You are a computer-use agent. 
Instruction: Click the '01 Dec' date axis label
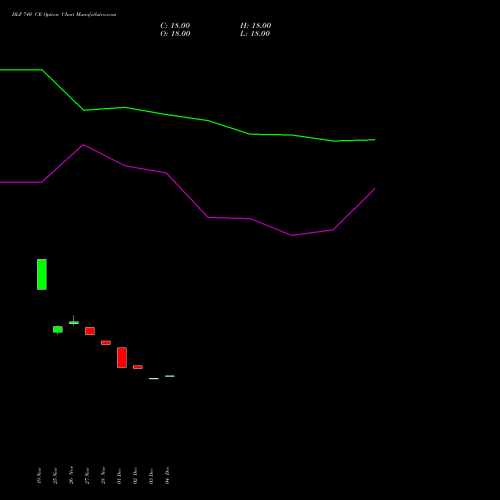119,475
